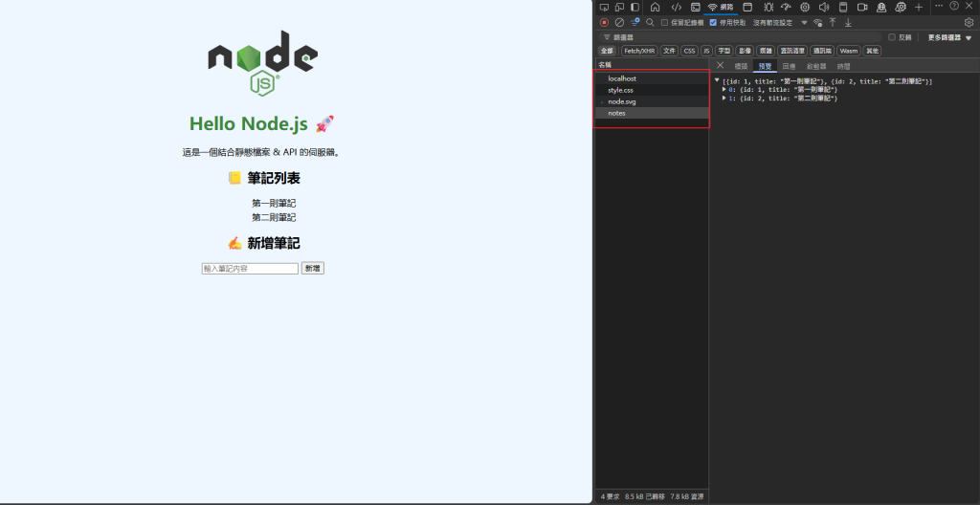
Task: Open network conditions wifi-gear icon
Action: [x=817, y=23]
